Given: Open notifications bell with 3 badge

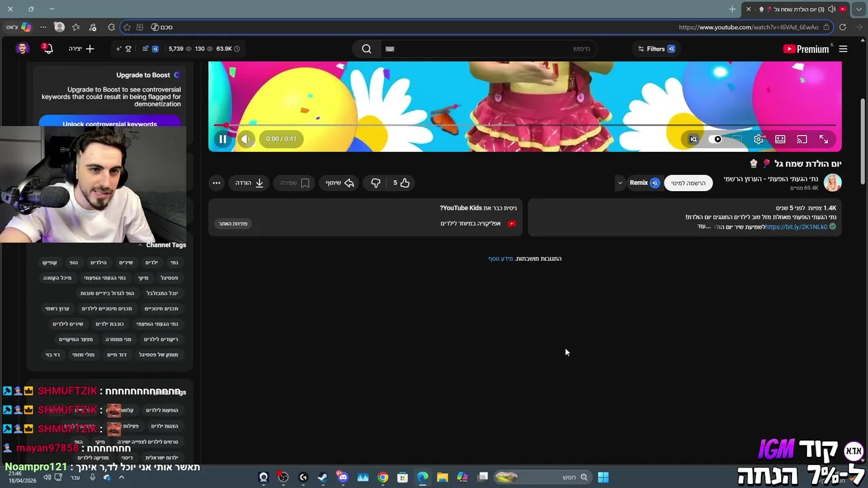Looking at the screenshot, I should coord(47,49).
